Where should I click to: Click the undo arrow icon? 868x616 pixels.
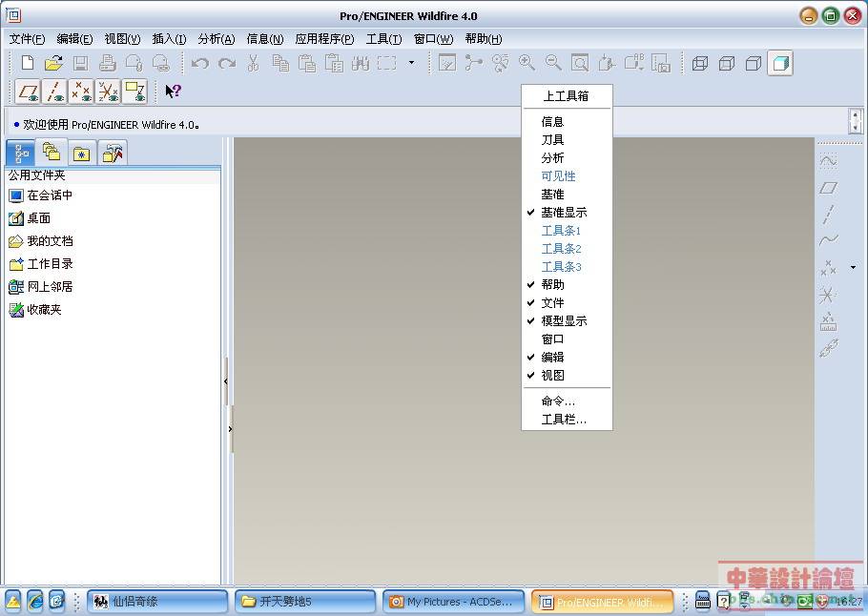200,63
